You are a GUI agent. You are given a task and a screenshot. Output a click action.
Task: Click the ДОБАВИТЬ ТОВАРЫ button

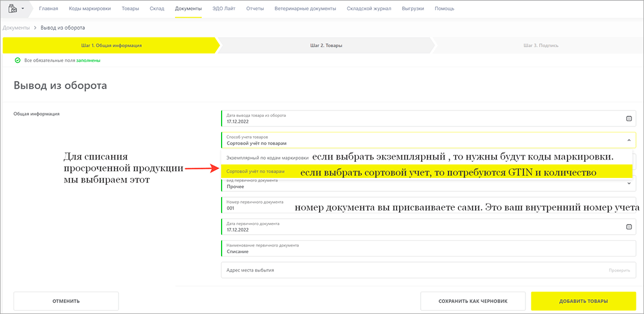pos(584,301)
